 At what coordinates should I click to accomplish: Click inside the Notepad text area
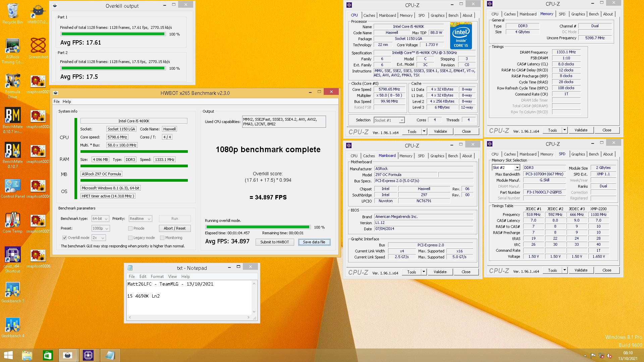189,297
